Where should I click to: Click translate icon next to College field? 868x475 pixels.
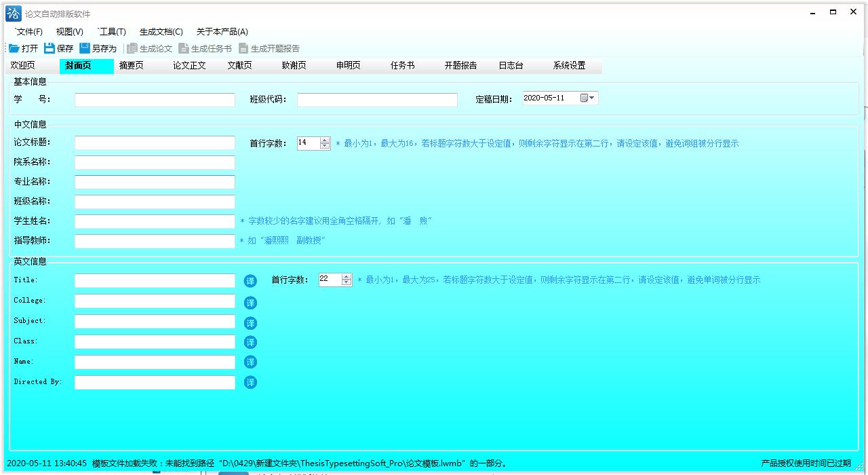click(x=250, y=303)
